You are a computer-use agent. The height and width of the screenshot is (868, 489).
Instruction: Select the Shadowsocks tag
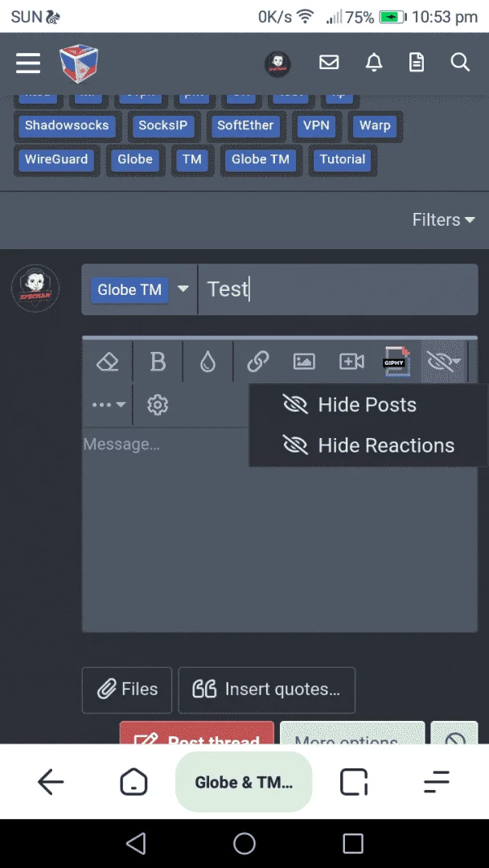[x=67, y=125]
